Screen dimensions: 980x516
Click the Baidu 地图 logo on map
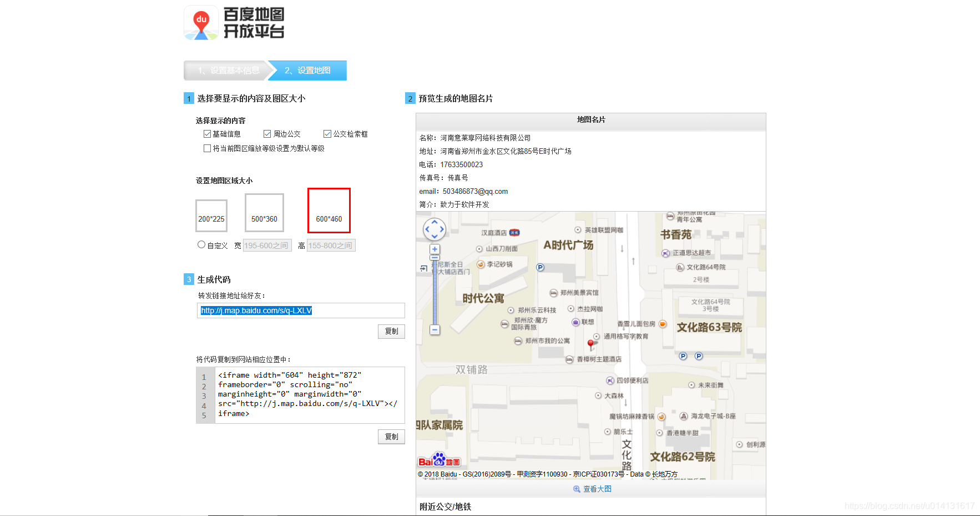click(x=439, y=460)
